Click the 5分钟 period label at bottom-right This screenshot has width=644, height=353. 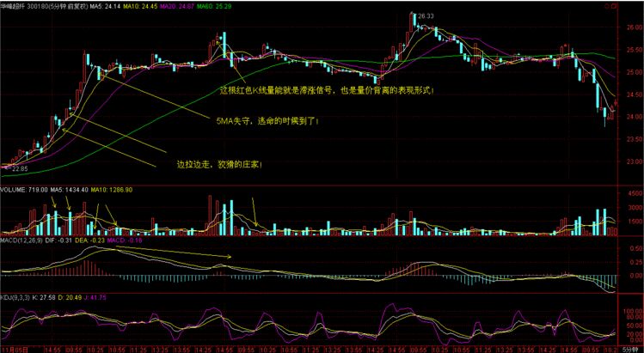click(630, 350)
